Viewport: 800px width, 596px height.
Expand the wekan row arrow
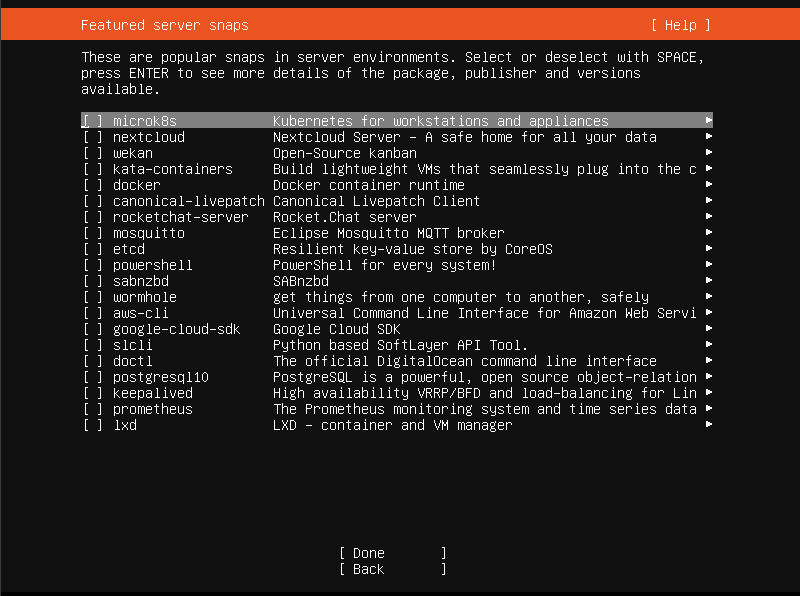click(709, 152)
